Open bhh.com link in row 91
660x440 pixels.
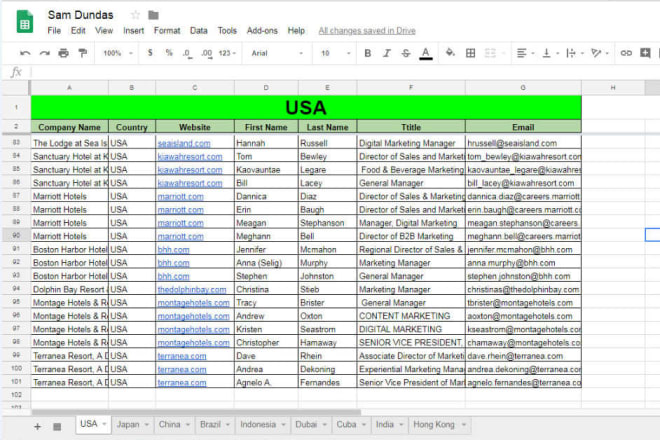point(173,250)
